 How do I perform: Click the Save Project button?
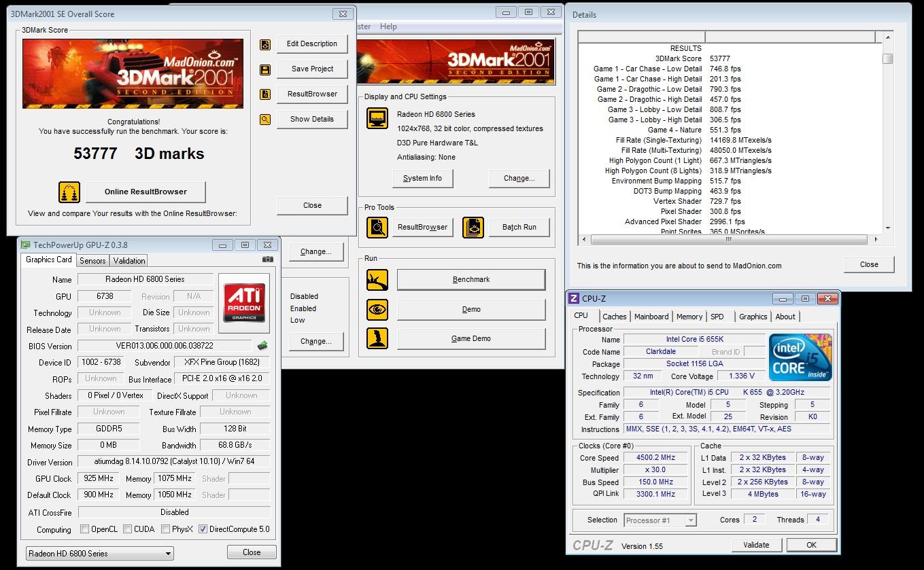point(312,69)
